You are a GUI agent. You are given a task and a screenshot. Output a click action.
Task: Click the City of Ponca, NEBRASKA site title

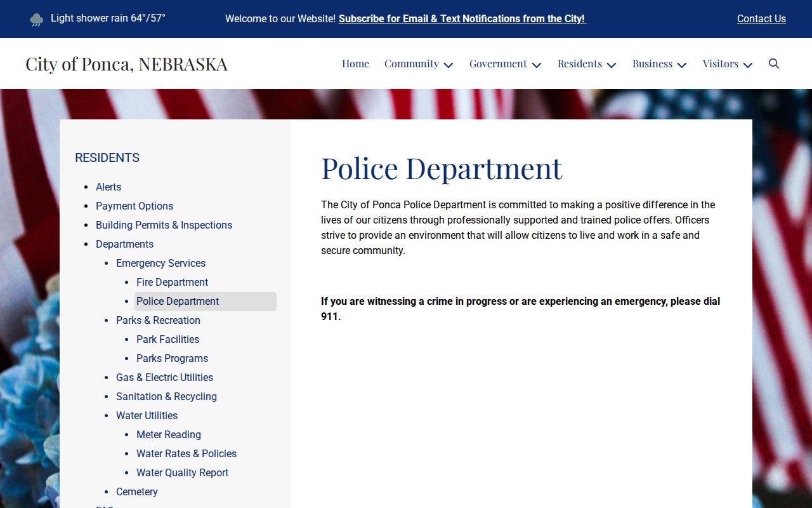coord(126,63)
